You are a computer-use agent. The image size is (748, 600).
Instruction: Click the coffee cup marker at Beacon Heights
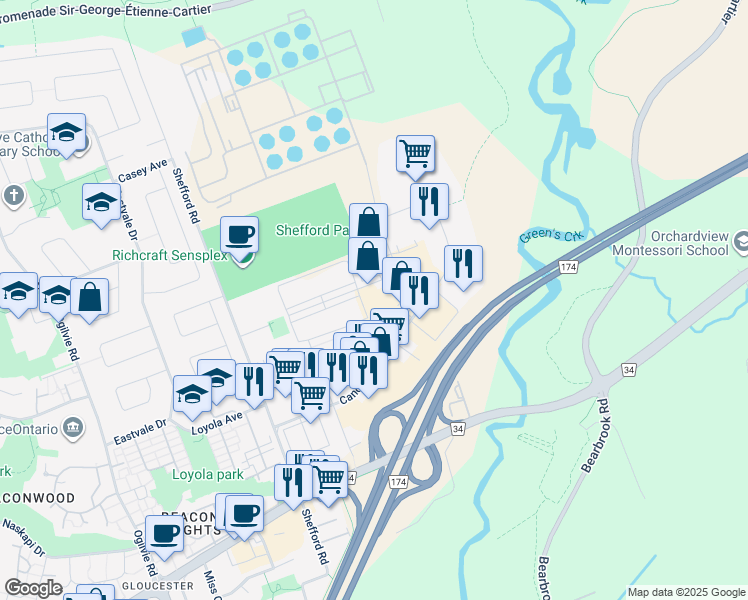pyautogui.click(x=244, y=516)
